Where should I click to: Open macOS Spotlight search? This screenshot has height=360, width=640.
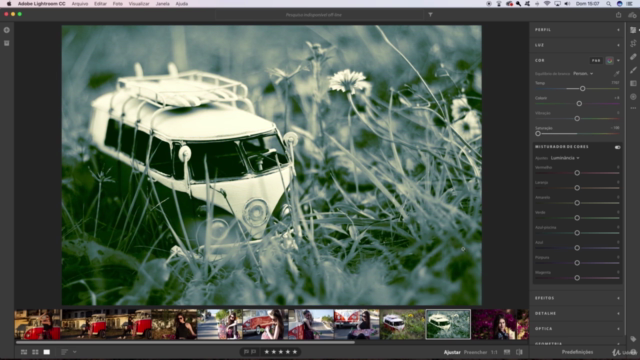(609, 4)
